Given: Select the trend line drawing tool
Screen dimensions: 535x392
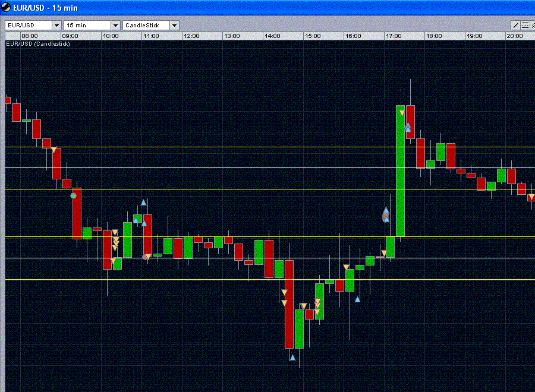Looking at the screenshot, I should click(x=515, y=25).
